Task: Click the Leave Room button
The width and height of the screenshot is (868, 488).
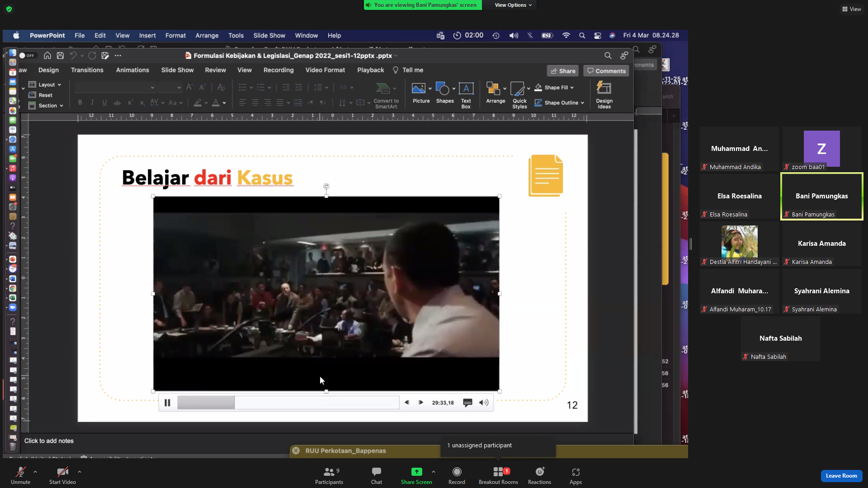Action: click(x=841, y=476)
